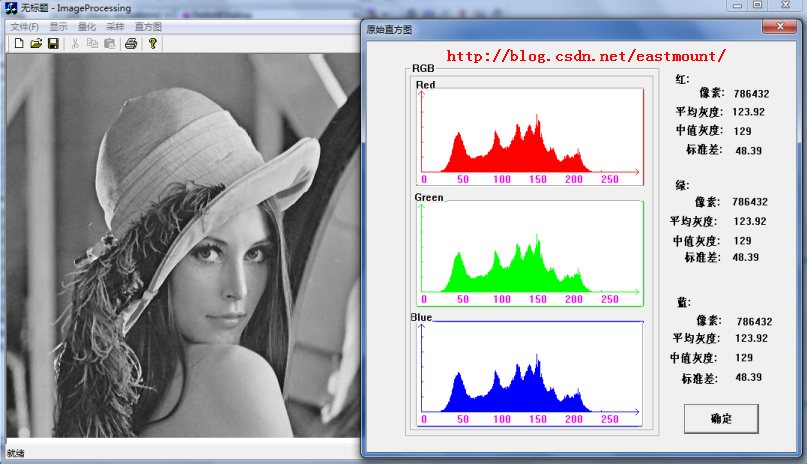The image size is (807, 464).
Task: Click the Green histogram chart
Action: [x=530, y=254]
